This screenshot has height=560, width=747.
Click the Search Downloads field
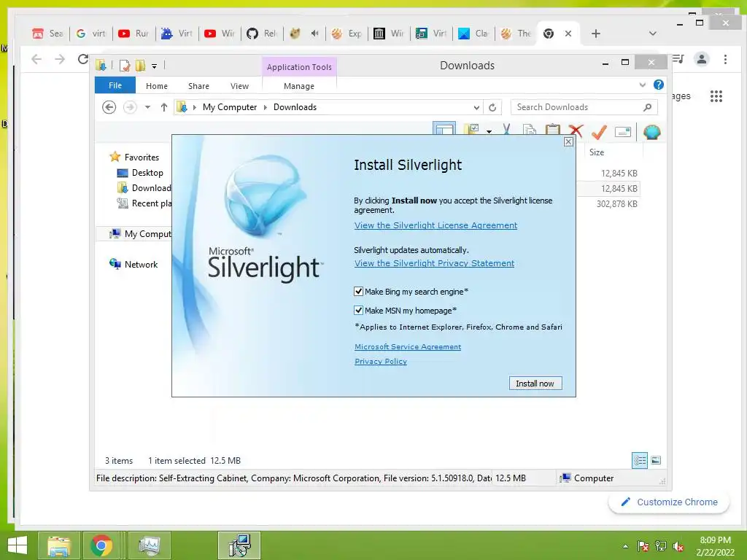(x=584, y=107)
